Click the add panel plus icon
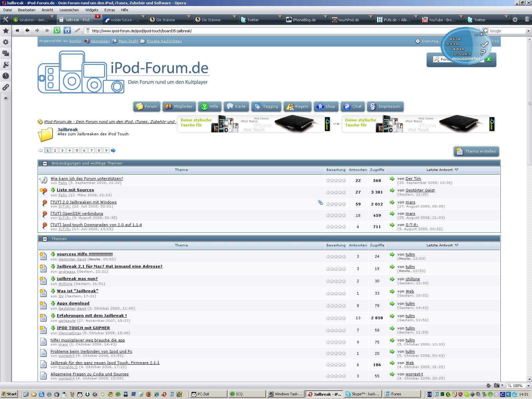Image resolution: width=532 pixels, height=399 pixels. 6,98
